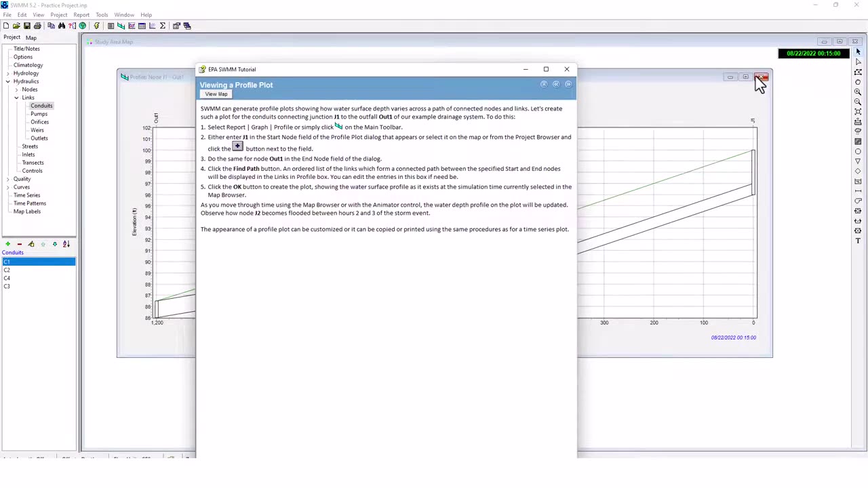This screenshot has width=868, height=488.
Task: Click the scatter plot toolbar icon
Action: tap(152, 26)
